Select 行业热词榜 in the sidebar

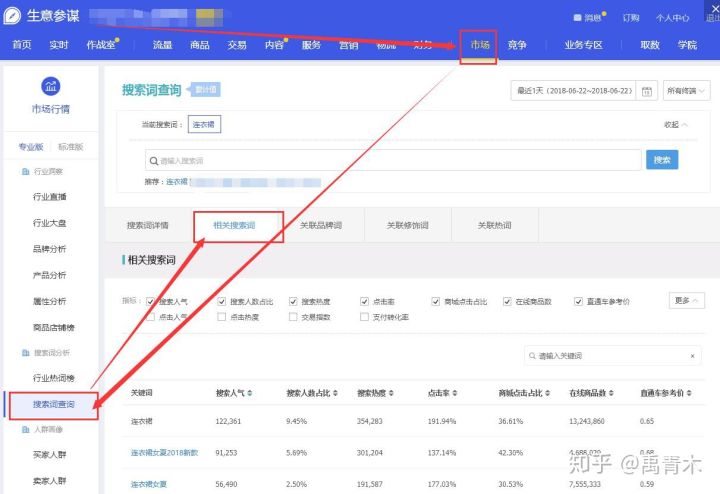pos(54,378)
